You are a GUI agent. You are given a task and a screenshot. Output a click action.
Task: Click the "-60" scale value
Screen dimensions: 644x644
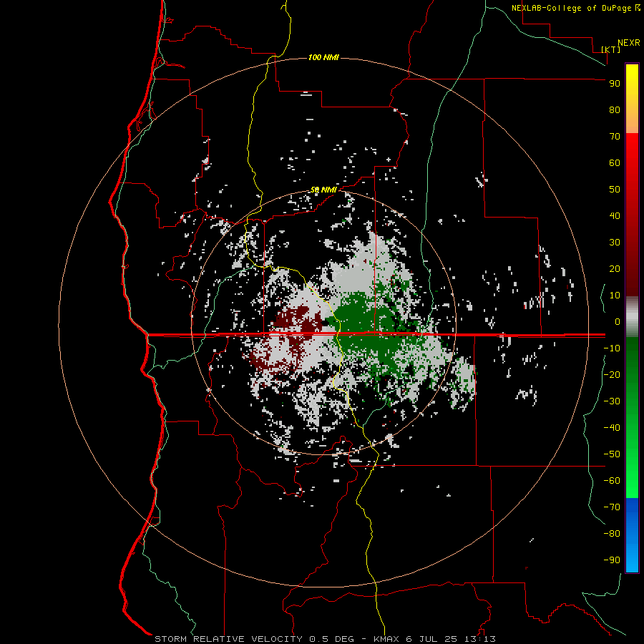click(612, 481)
